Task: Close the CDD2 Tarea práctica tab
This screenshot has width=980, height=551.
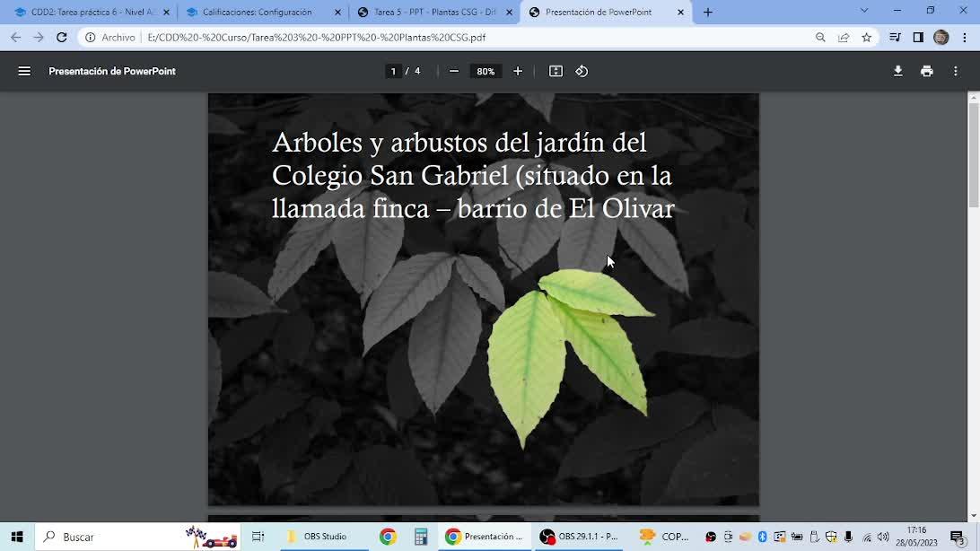Action: 166,12
